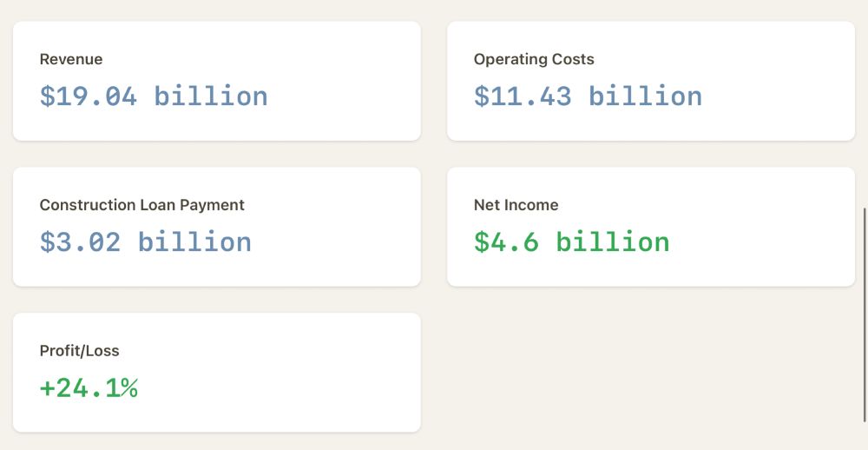Click the empty area right of the Profit/Loss card
868x450 pixels.
click(651, 374)
